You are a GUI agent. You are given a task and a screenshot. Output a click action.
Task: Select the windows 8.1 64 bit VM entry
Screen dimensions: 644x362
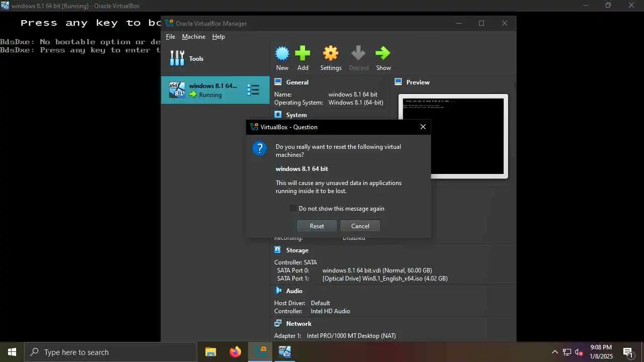[215, 90]
